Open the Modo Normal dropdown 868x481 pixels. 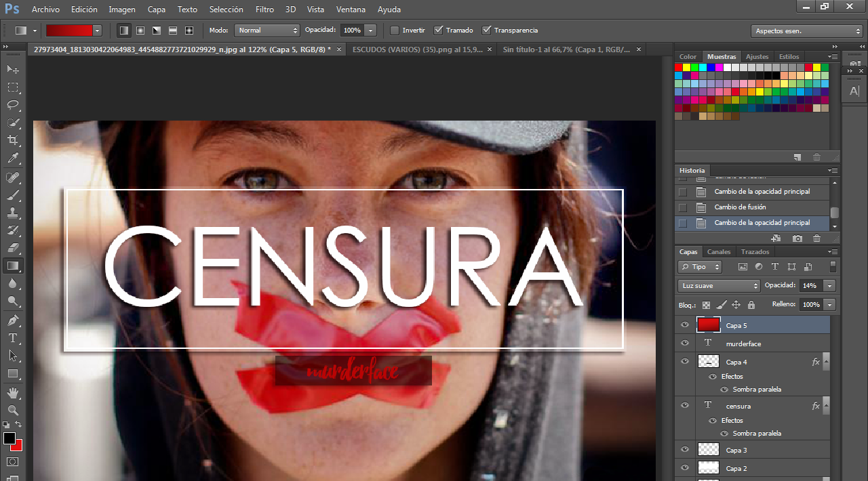coord(267,30)
